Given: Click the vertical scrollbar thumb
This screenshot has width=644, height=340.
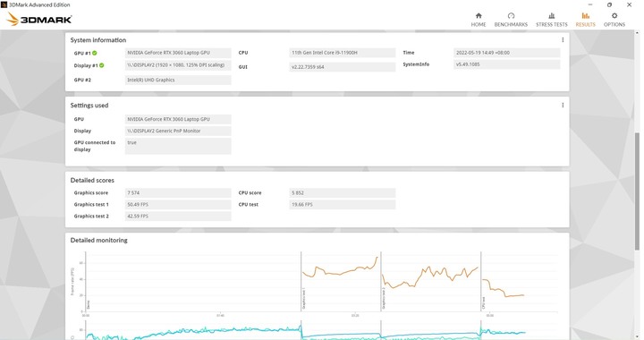Looking at the screenshot, I should (x=637, y=191).
